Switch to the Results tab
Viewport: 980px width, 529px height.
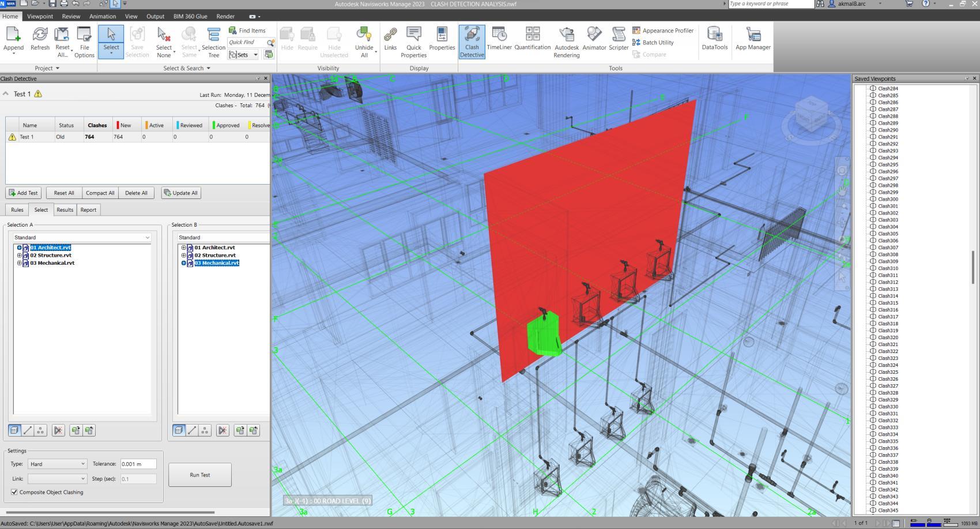point(65,210)
